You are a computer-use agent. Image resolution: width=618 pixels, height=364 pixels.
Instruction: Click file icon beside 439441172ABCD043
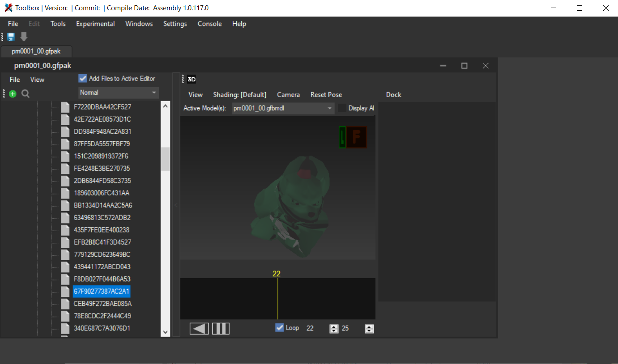coord(65,267)
